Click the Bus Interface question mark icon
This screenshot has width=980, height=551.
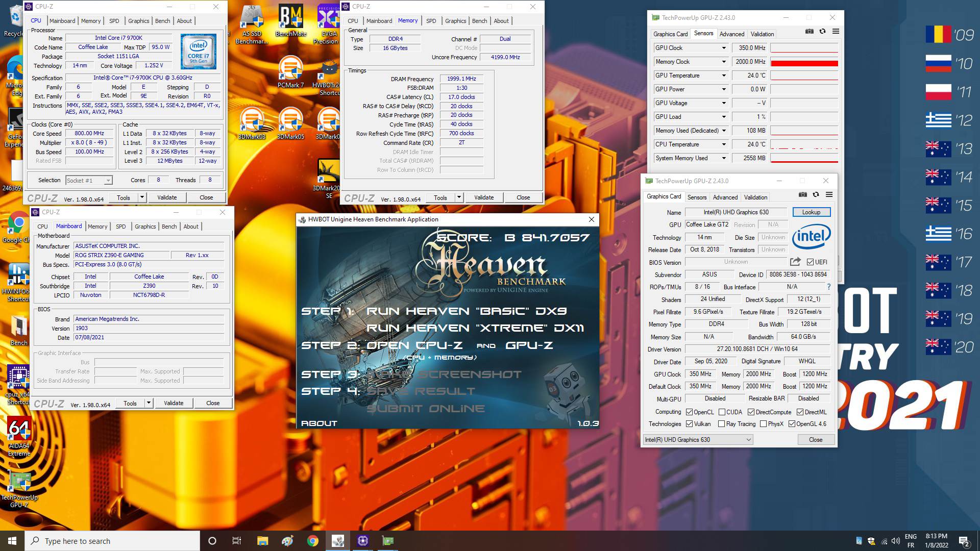828,287
